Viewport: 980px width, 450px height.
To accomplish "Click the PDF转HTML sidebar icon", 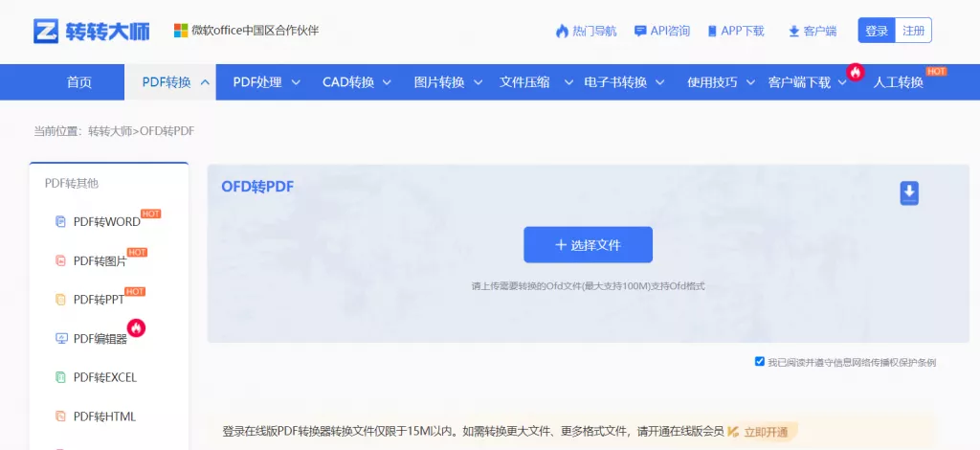I will 60,416.
